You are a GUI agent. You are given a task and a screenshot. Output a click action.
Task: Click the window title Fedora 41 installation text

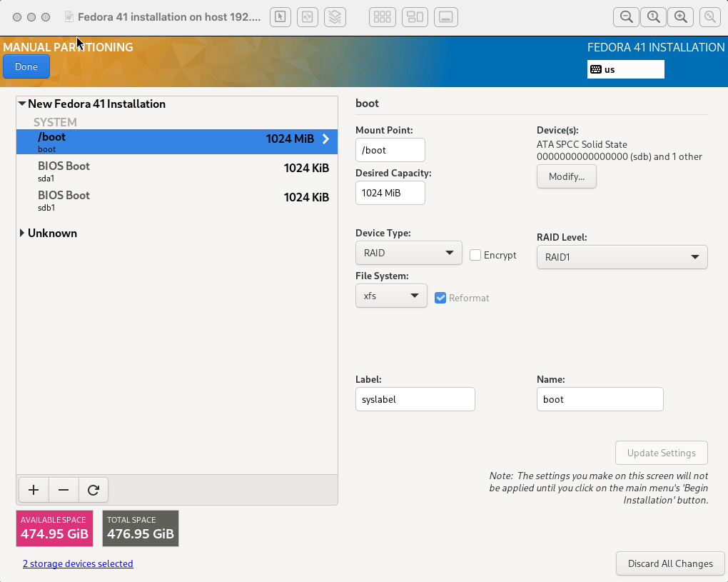point(169,17)
